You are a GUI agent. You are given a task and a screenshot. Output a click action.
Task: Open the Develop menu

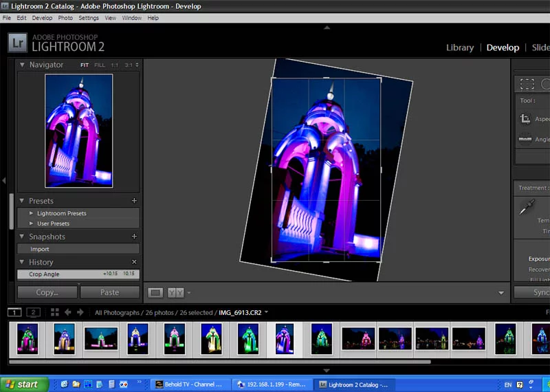coord(42,18)
